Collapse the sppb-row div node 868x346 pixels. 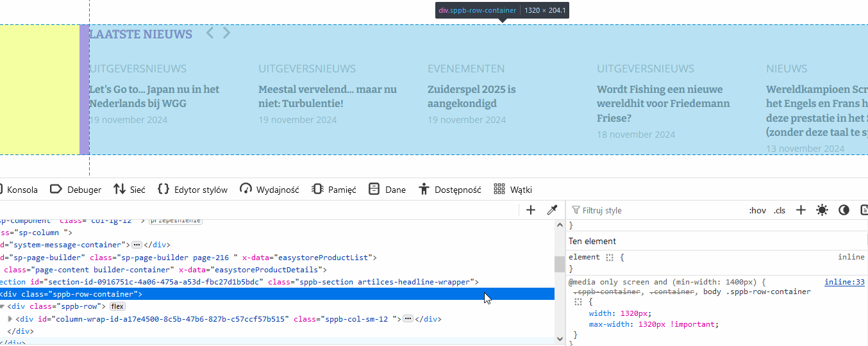click(3, 306)
